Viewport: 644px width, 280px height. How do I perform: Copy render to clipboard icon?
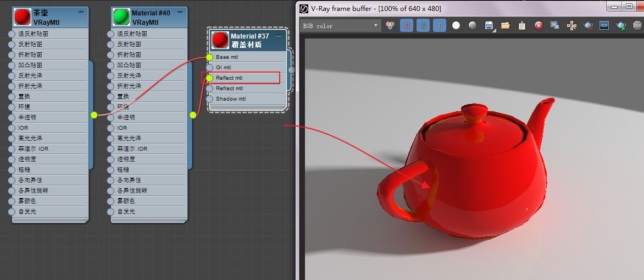point(522,25)
